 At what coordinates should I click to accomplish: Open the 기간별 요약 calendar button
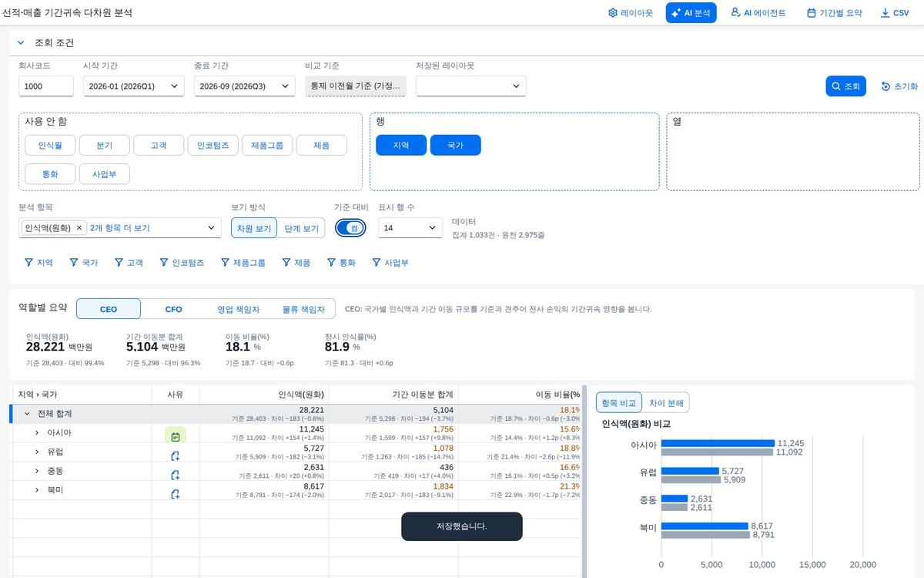pos(834,13)
